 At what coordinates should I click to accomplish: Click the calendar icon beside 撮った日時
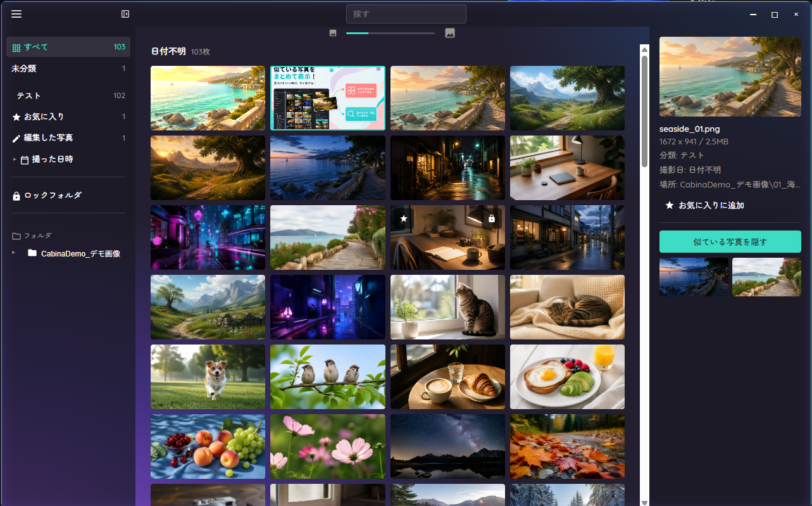pos(25,160)
